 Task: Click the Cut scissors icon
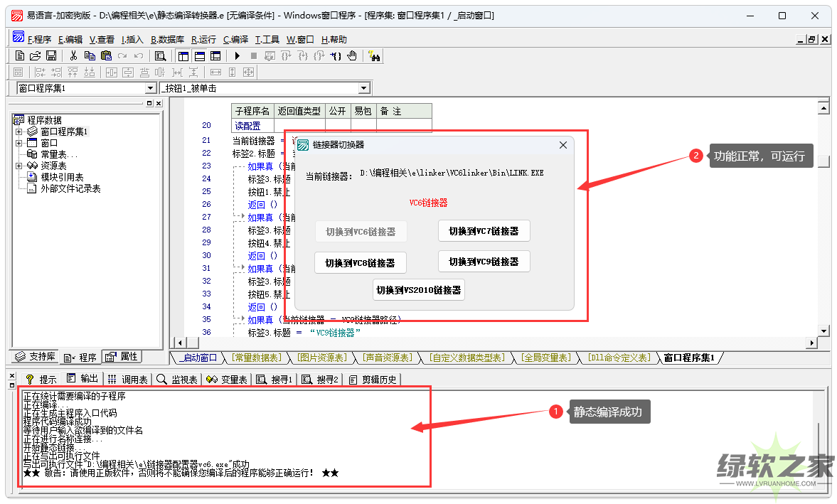click(x=73, y=55)
